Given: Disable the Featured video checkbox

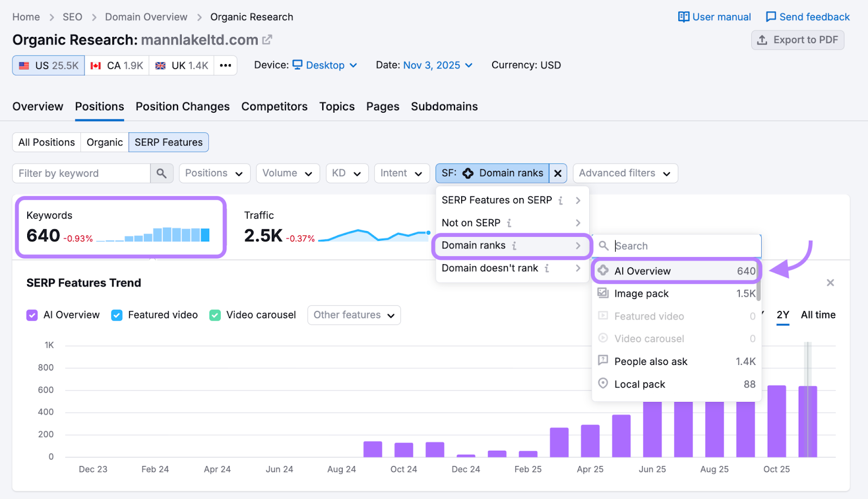Looking at the screenshot, I should point(116,315).
